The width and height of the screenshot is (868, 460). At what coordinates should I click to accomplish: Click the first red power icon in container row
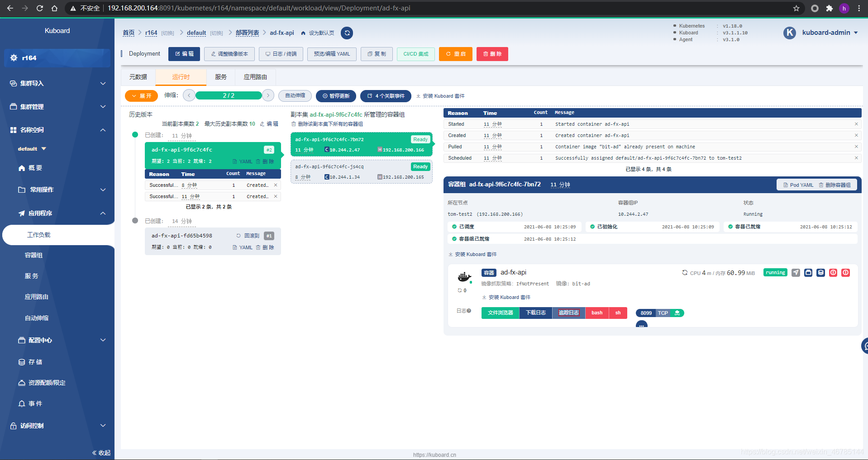tap(833, 273)
